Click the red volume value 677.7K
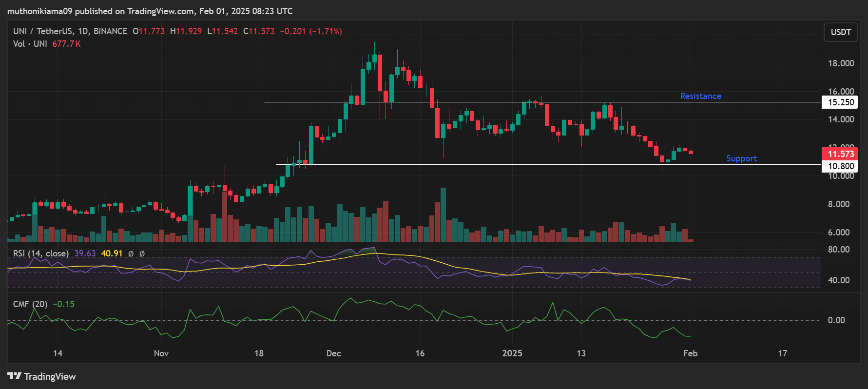The width and height of the screenshot is (868, 389). click(66, 44)
